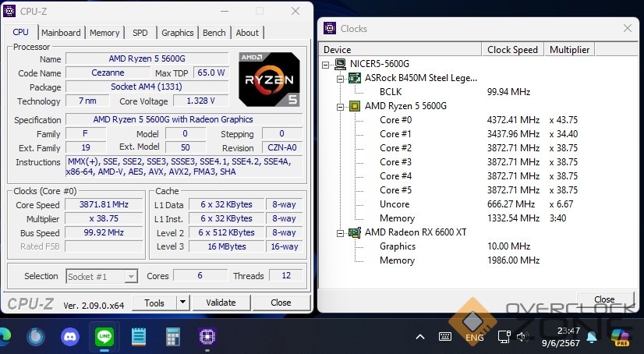This screenshot has width=644, height=354.
Task: Click the x 38.75 multiplier value in CPU-Z
Action: click(x=104, y=218)
